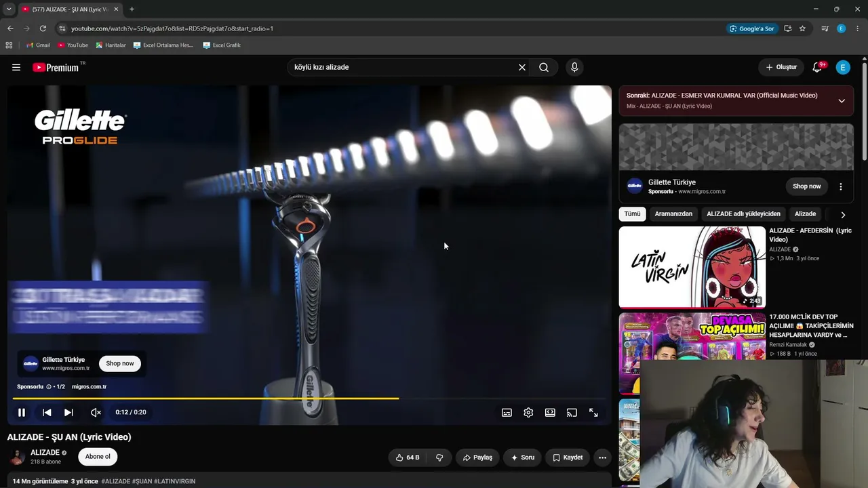The width and height of the screenshot is (868, 488).
Task: Open browser media controls icon
Action: (825, 28)
